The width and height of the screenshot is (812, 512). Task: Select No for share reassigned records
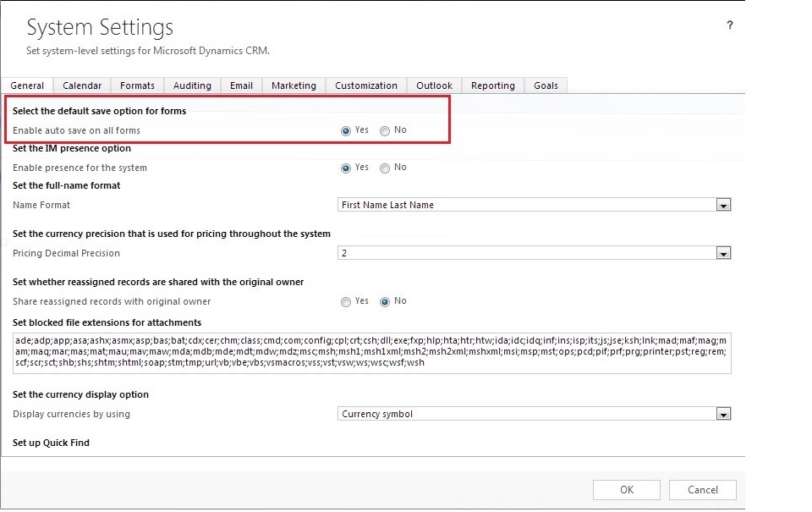click(385, 302)
